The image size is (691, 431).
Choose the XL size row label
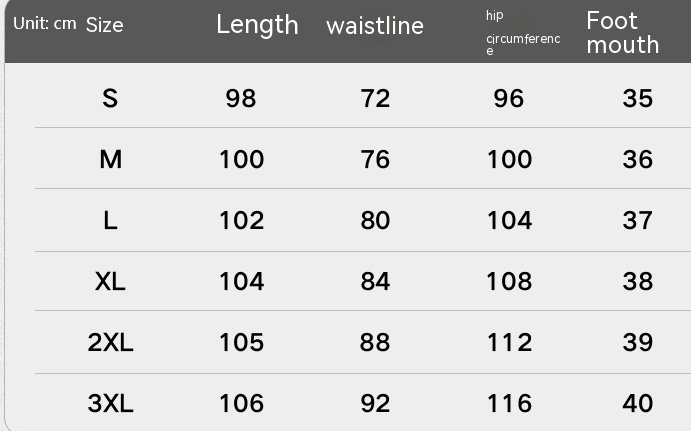coord(110,281)
